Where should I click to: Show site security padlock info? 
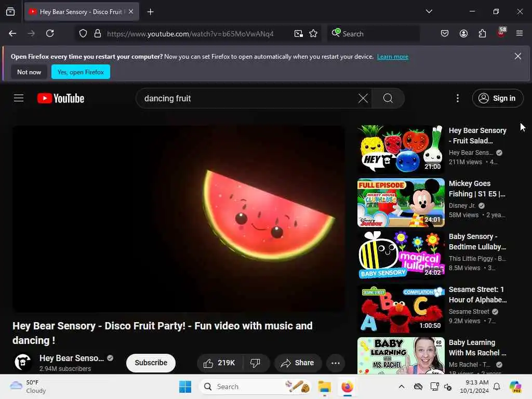click(x=98, y=33)
